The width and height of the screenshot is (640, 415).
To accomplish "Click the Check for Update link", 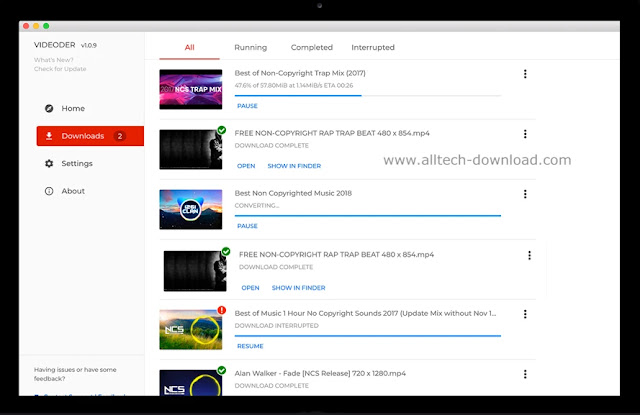I will pyautogui.click(x=60, y=69).
